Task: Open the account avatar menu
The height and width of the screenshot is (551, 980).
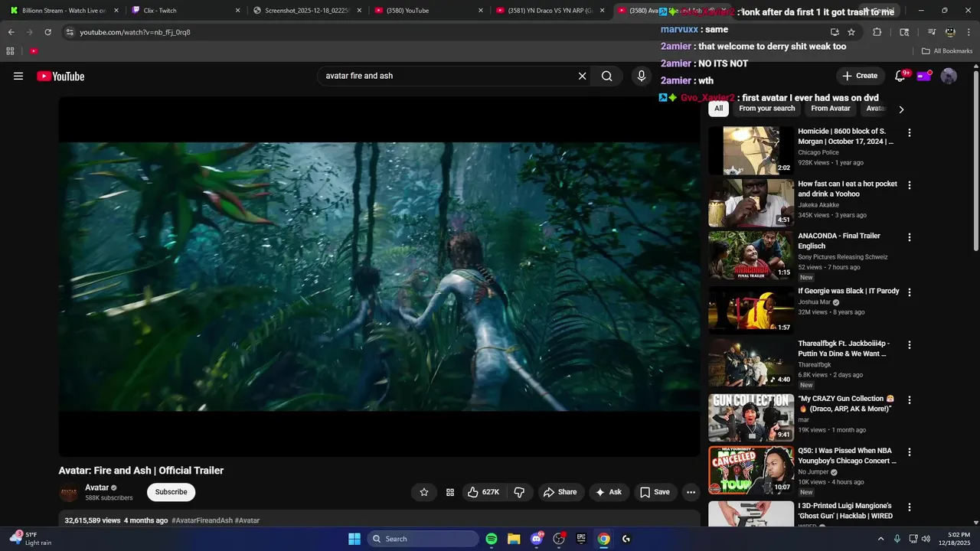Action: (949, 76)
